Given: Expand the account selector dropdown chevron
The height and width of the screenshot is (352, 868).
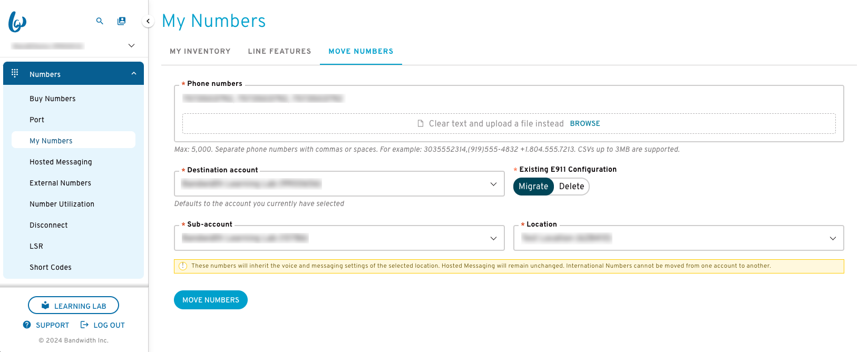Looking at the screenshot, I should pos(132,46).
